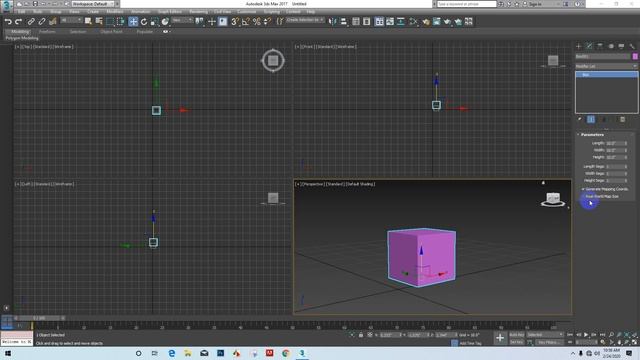Image resolution: width=640 pixels, height=360 pixels.
Task: Activate the Unlink Selection tool
Action: coord(42,22)
